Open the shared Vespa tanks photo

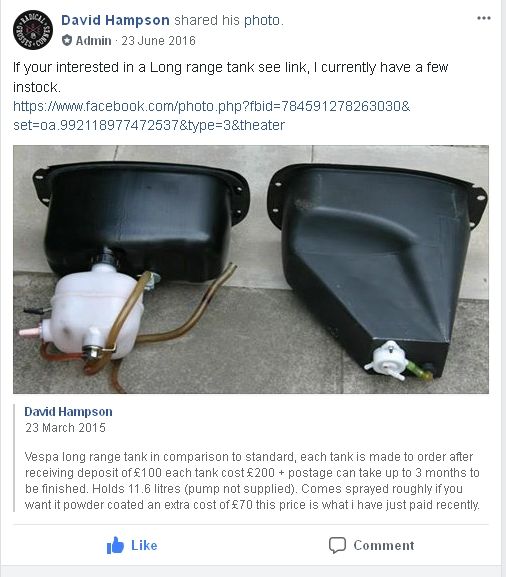(x=251, y=269)
